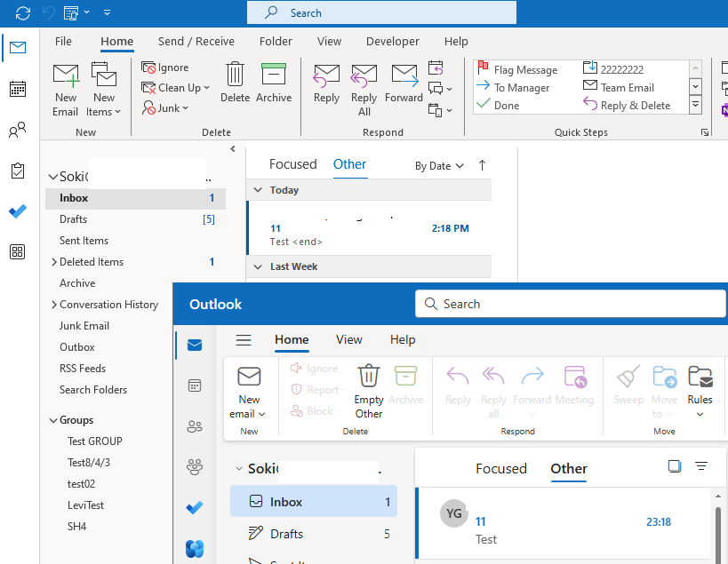Open the New email dropdown arrow in new Outlook

pyautogui.click(x=262, y=414)
